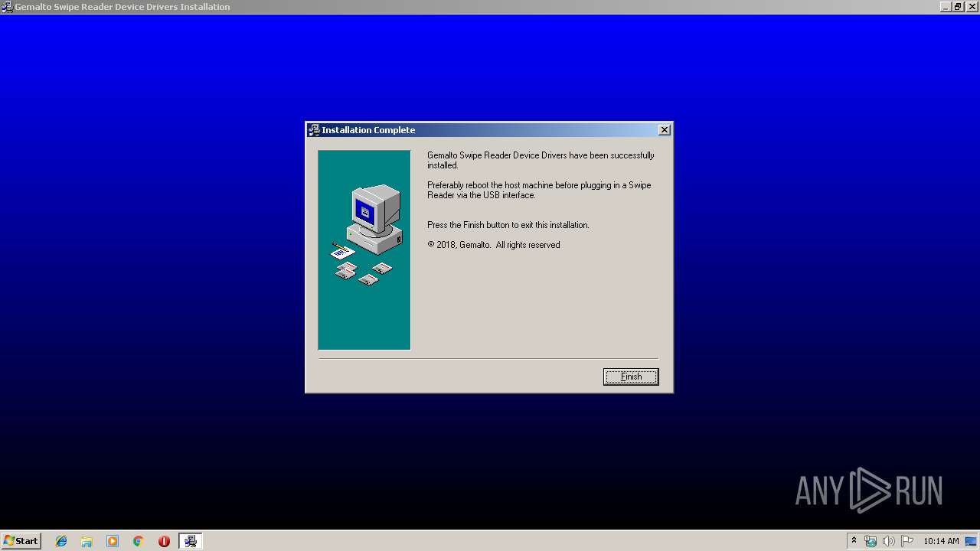Launch Google Chrome from taskbar
The width and height of the screenshot is (980, 551).
point(139,541)
